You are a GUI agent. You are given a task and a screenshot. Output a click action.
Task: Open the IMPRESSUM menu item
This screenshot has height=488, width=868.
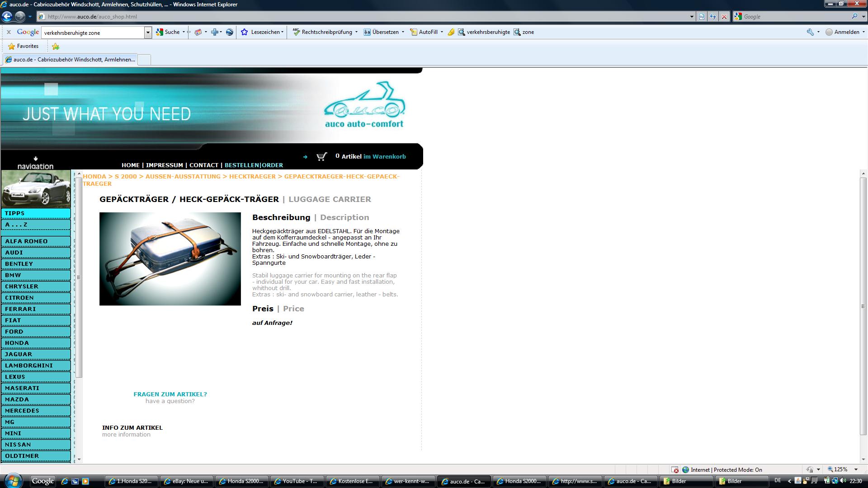pos(164,165)
